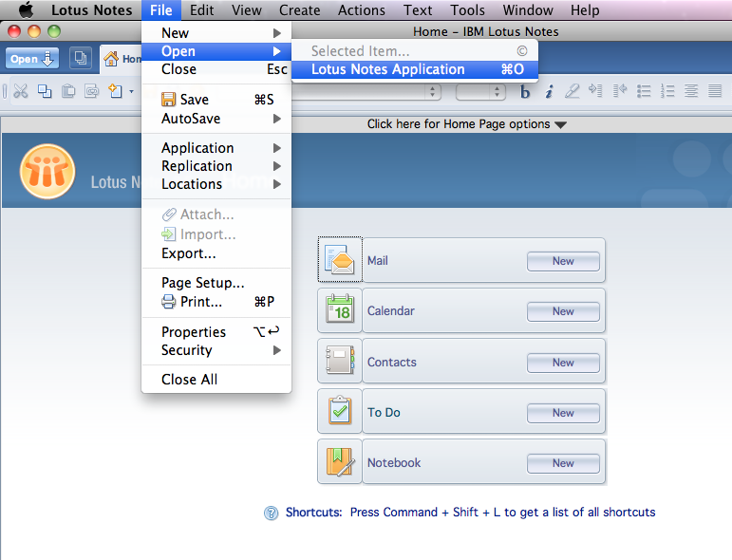Screen dimensions: 732x560
Task: Open the View menu
Action: click(247, 9)
